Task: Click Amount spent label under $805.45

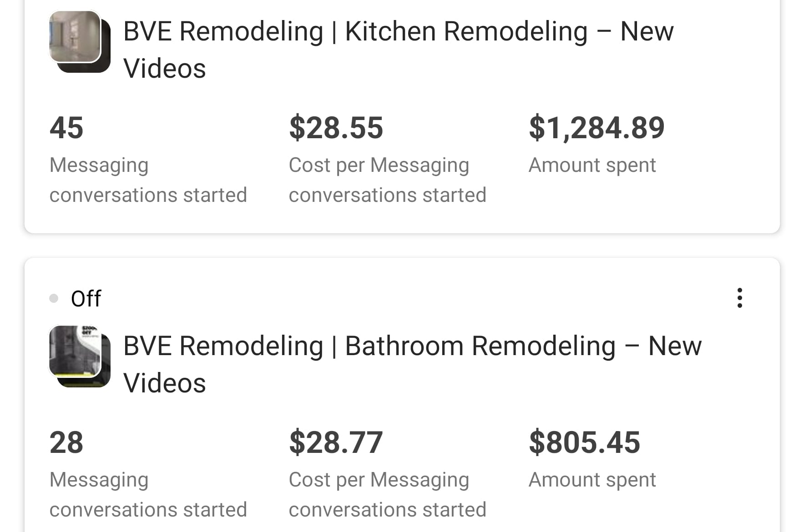Action: [x=592, y=480]
